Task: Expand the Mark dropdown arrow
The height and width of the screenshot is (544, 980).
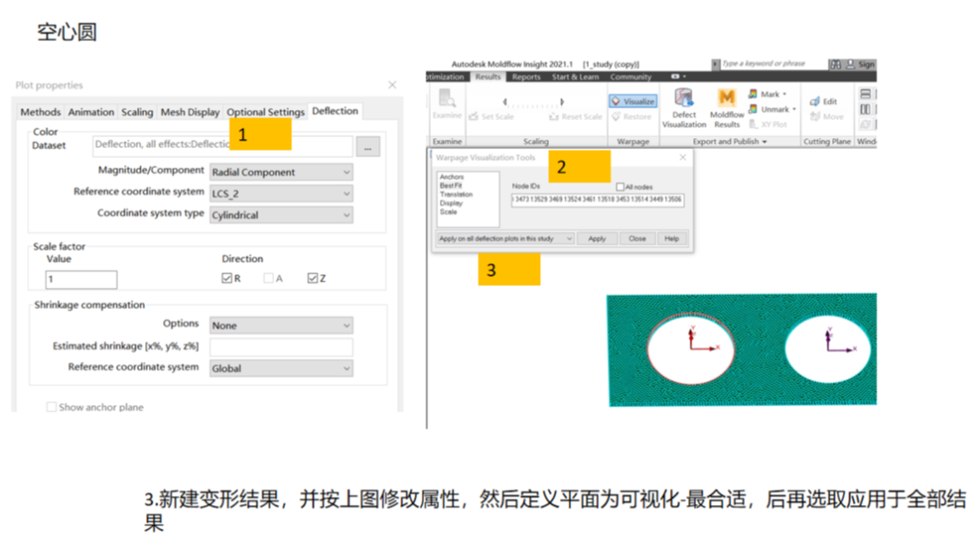Action: (x=784, y=94)
